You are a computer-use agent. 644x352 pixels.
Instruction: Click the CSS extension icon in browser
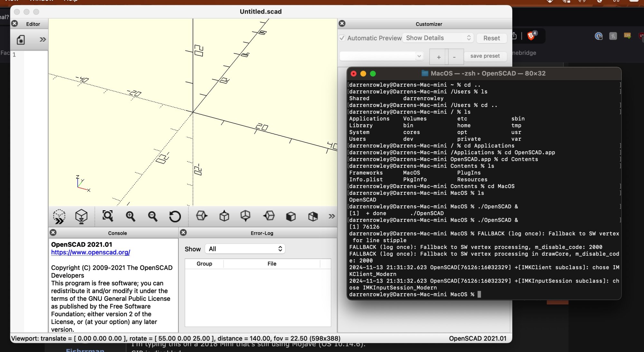(x=627, y=35)
